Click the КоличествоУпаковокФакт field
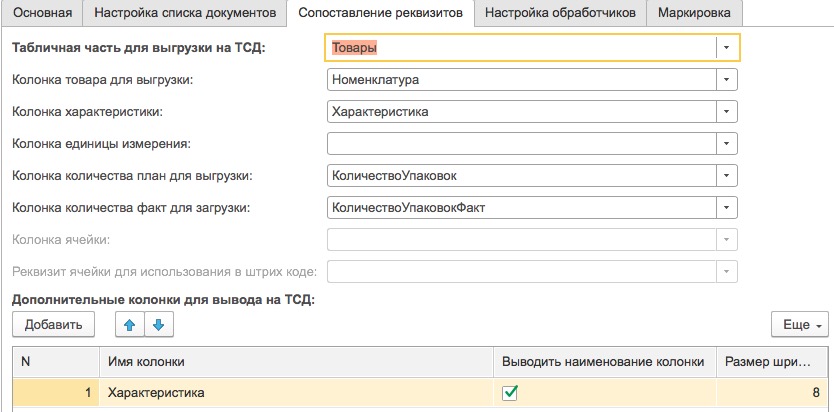Screen dimensions: 834x412 pyautogui.click(x=521, y=208)
